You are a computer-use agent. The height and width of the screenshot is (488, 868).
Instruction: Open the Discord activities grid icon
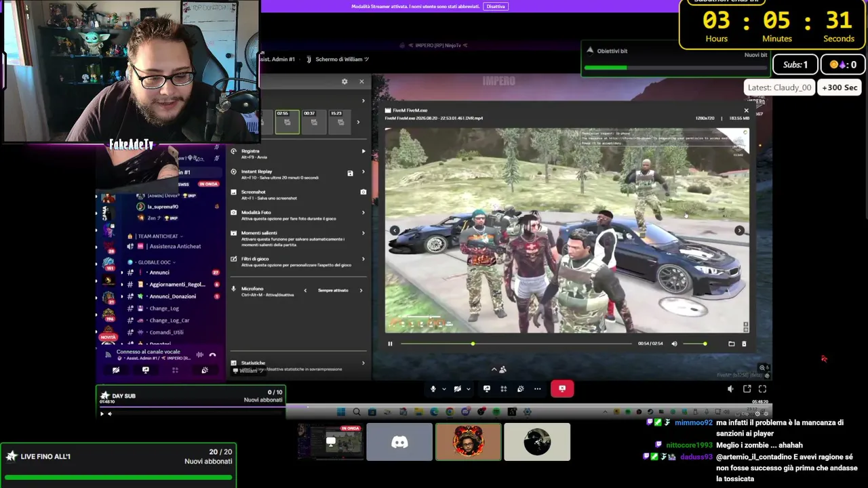503,389
